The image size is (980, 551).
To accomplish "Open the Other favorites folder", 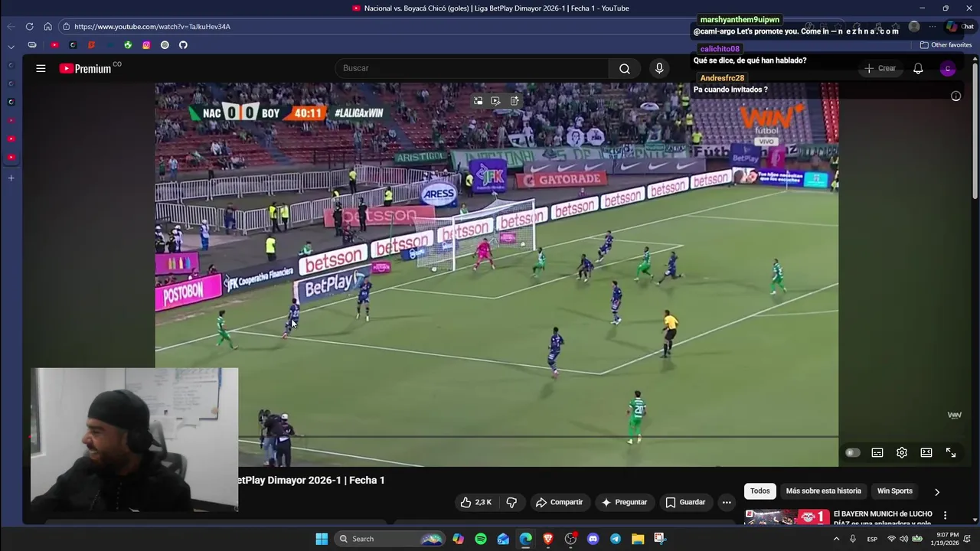I will coord(946,45).
